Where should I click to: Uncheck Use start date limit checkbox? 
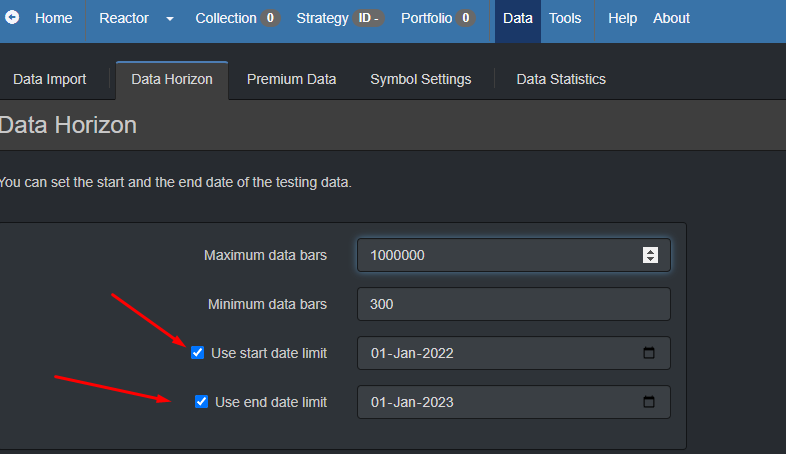(198, 353)
